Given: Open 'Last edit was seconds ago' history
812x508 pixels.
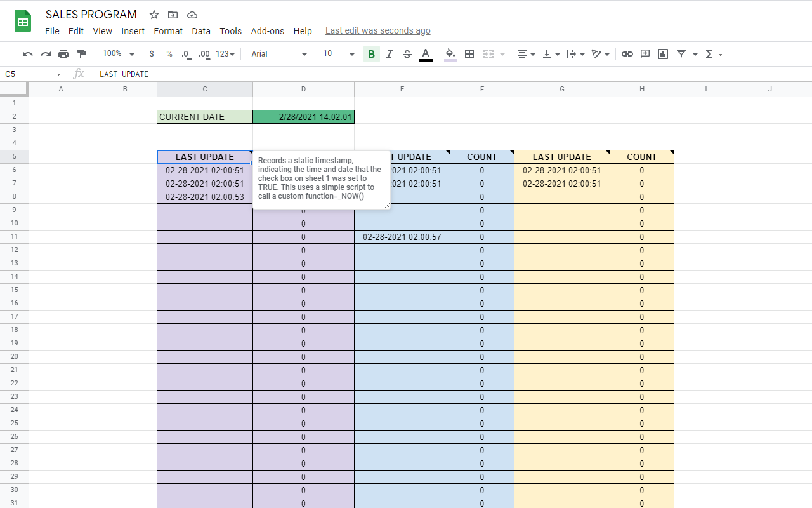Looking at the screenshot, I should [378, 30].
